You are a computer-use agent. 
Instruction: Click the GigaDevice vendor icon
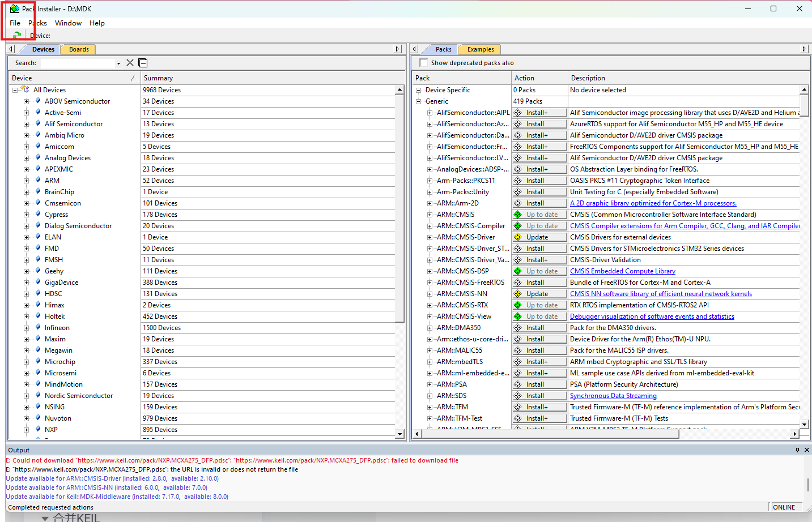point(38,282)
